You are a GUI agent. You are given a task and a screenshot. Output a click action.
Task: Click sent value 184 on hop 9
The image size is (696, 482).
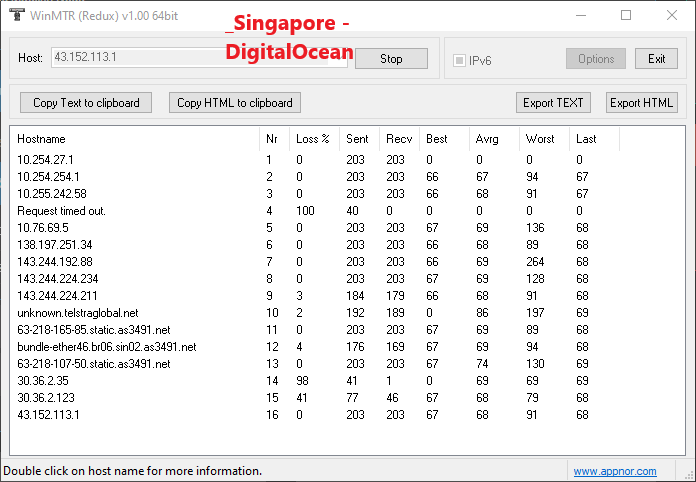[x=355, y=296]
